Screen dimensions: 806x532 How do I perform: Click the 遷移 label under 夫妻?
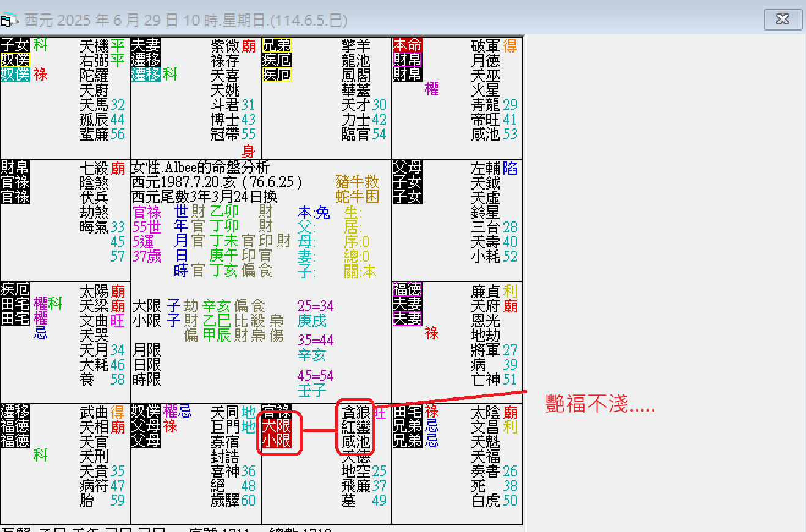click(146, 60)
